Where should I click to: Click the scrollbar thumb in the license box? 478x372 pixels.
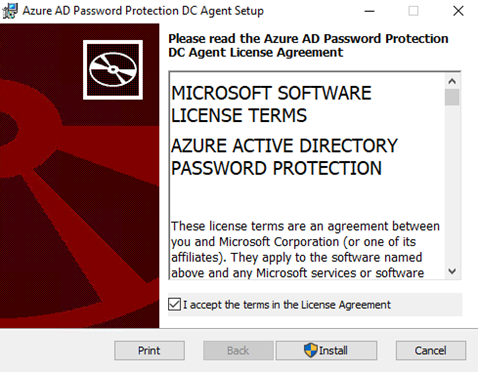coord(452,97)
